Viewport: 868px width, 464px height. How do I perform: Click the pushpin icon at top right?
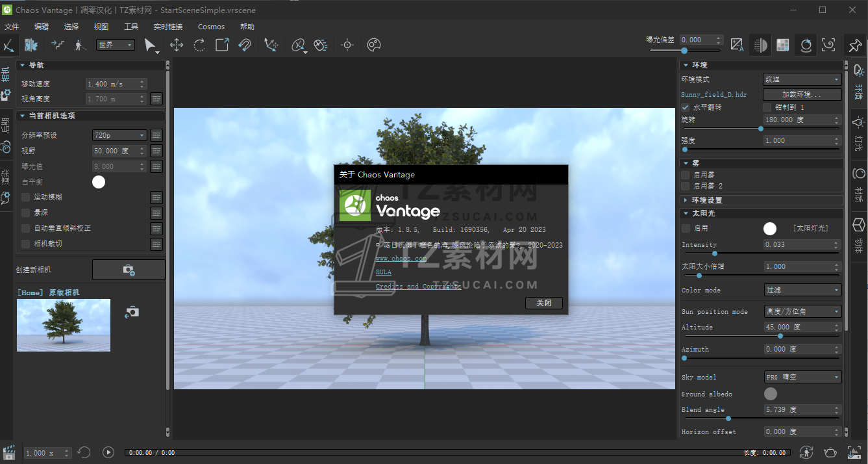coord(854,45)
